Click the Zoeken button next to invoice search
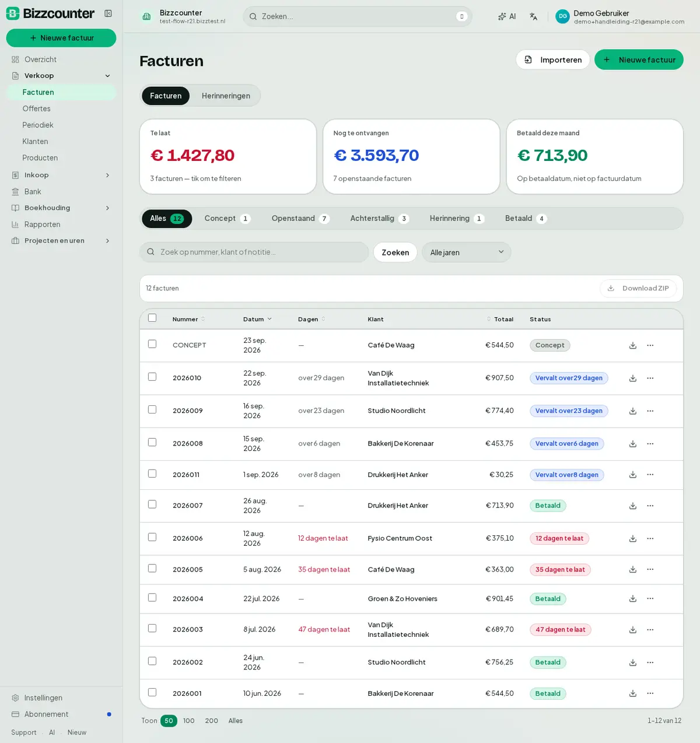 click(x=395, y=252)
